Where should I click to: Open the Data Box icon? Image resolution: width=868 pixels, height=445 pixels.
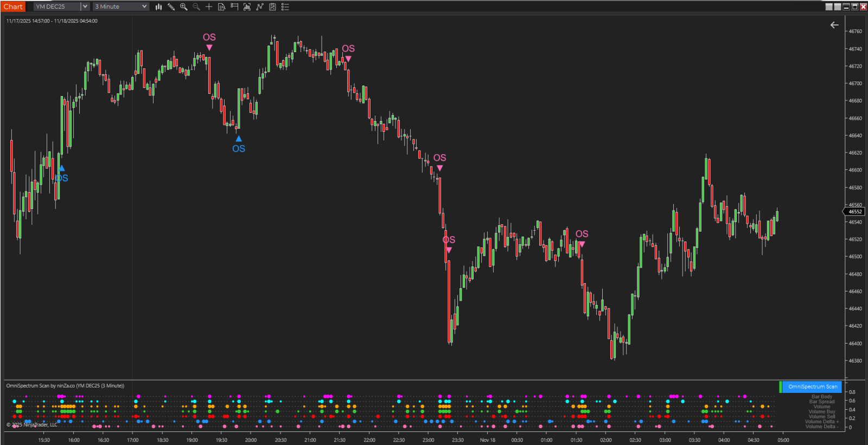click(x=221, y=7)
